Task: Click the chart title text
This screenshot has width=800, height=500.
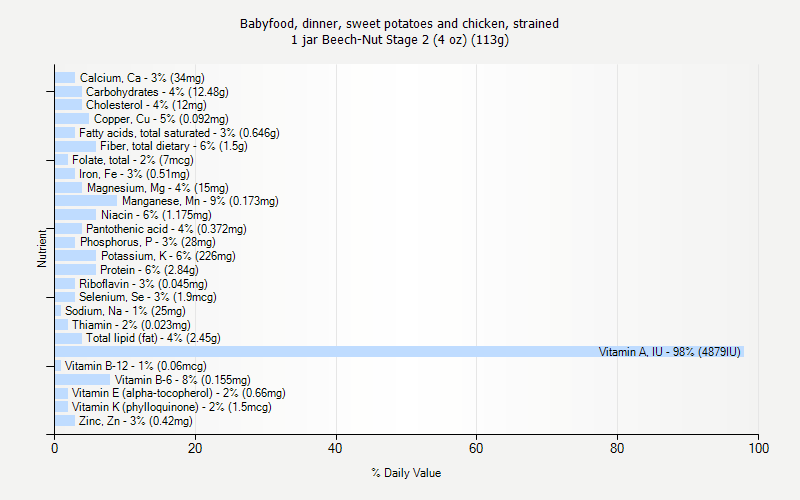Action: click(399, 32)
